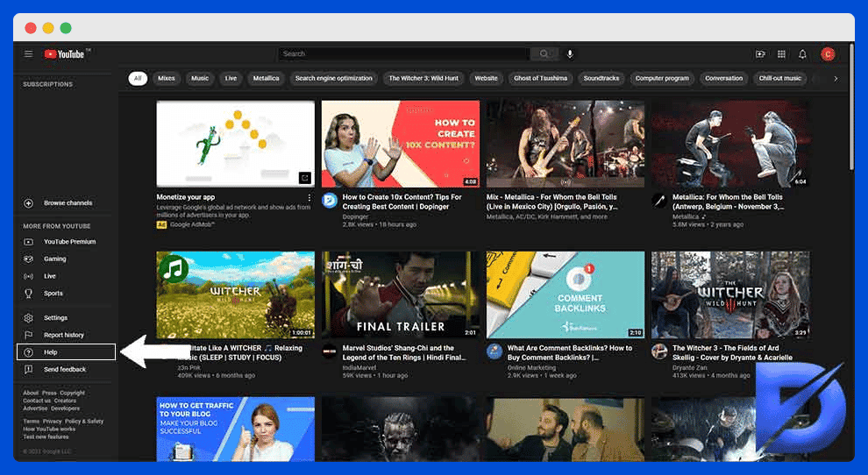
Task: Select The Witcher 3: Wild Hunt chip
Action: pyautogui.click(x=423, y=79)
